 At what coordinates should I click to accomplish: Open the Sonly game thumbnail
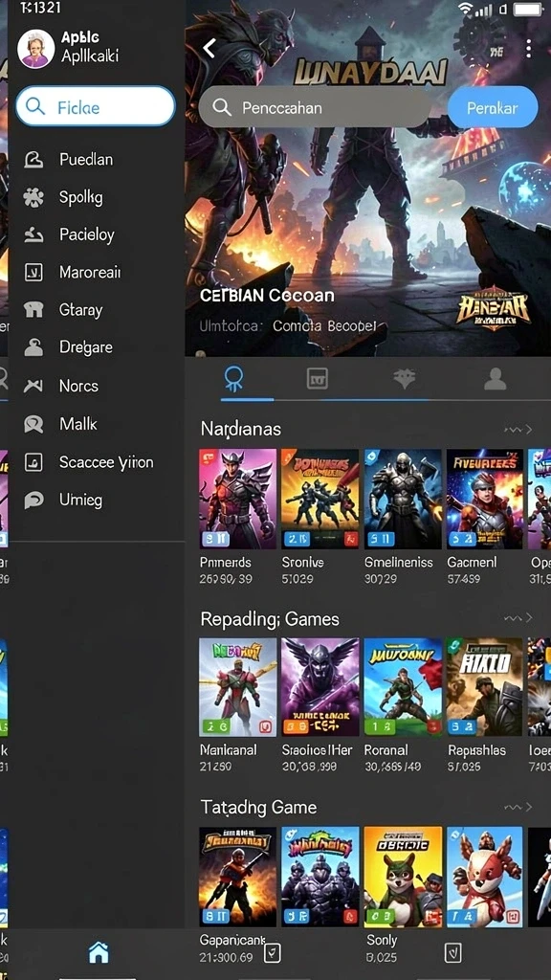tap(403, 877)
